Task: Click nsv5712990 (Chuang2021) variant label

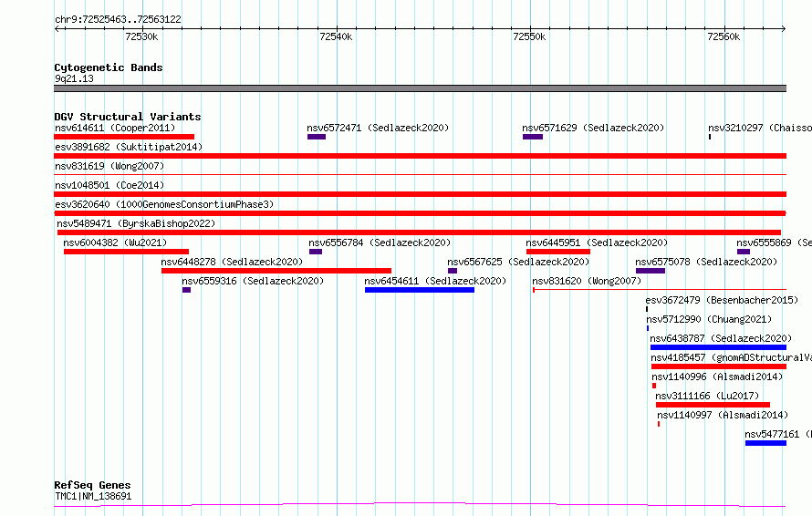Action: click(709, 319)
